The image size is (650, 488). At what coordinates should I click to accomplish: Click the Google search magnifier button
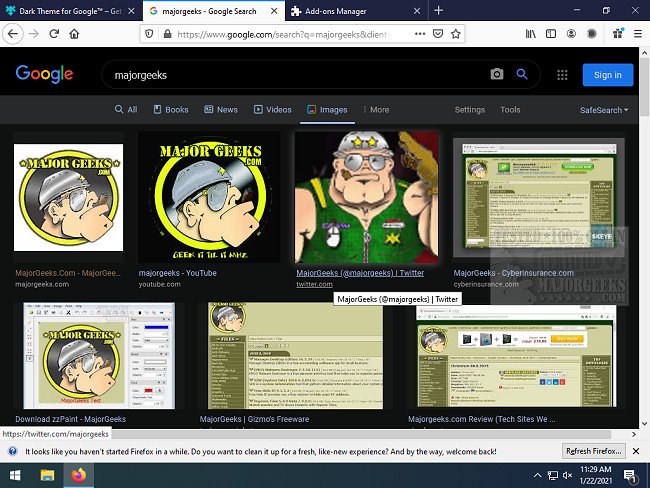point(522,74)
